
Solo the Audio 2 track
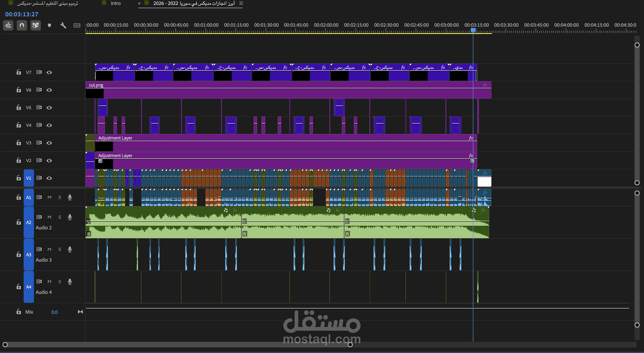point(60,217)
